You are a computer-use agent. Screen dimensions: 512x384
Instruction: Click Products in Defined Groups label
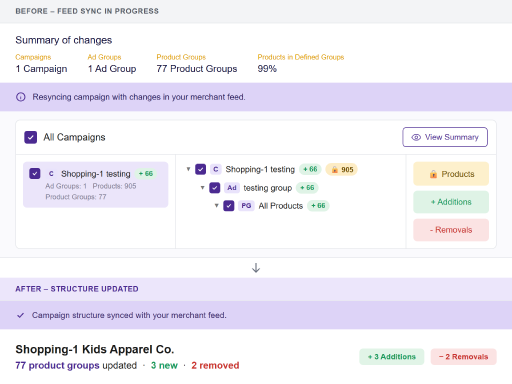[301, 57]
